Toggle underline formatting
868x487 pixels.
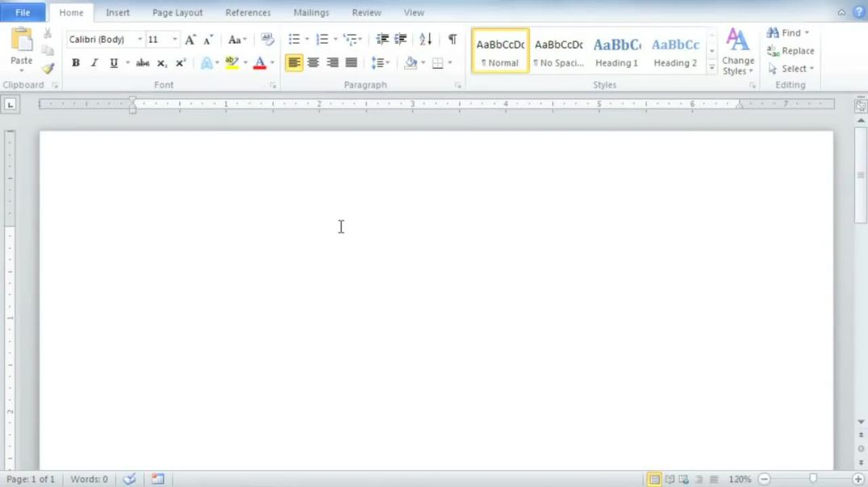tap(114, 63)
